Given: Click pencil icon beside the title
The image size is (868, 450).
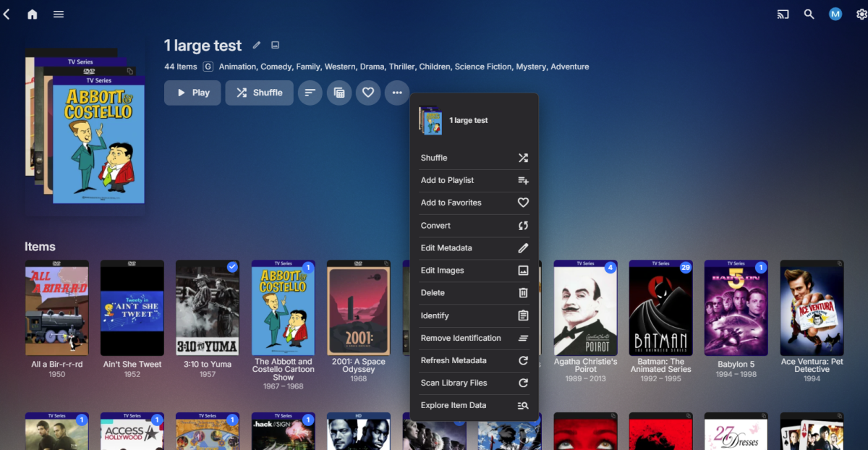Looking at the screenshot, I should 257,46.
